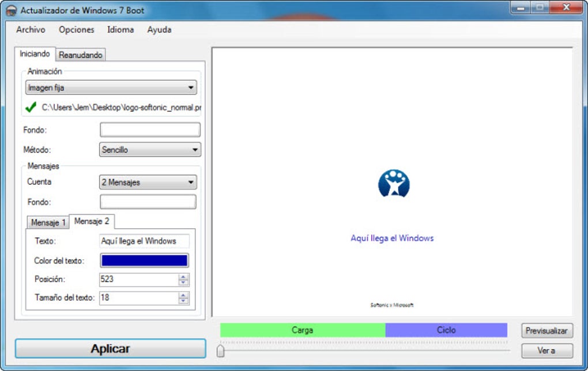The image size is (588, 371).
Task: Switch to the Iniciando tab
Action: click(35, 54)
